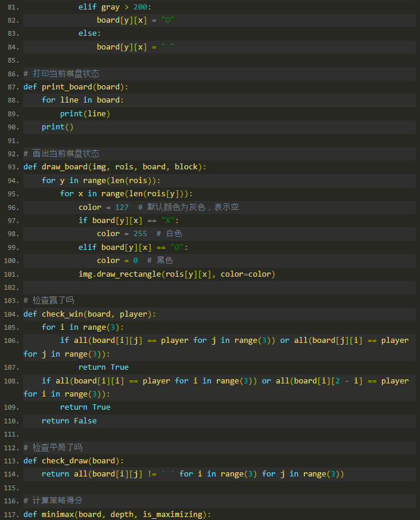Click 'if all(board[i][j] == player' on line 106
Screen dimensions: 420x520
click(x=124, y=341)
